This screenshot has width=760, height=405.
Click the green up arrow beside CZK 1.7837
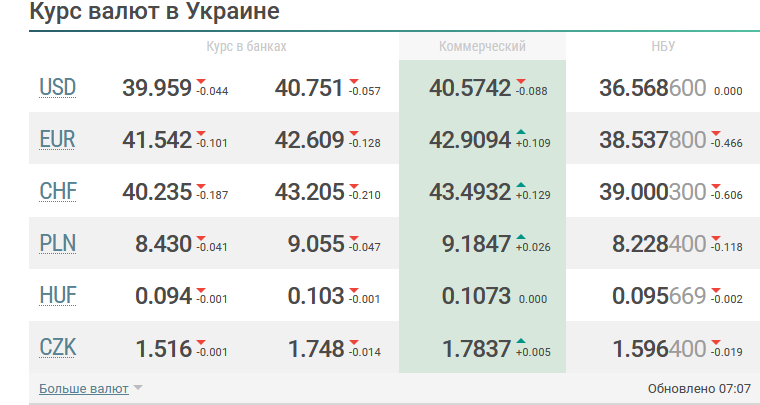[520, 341]
